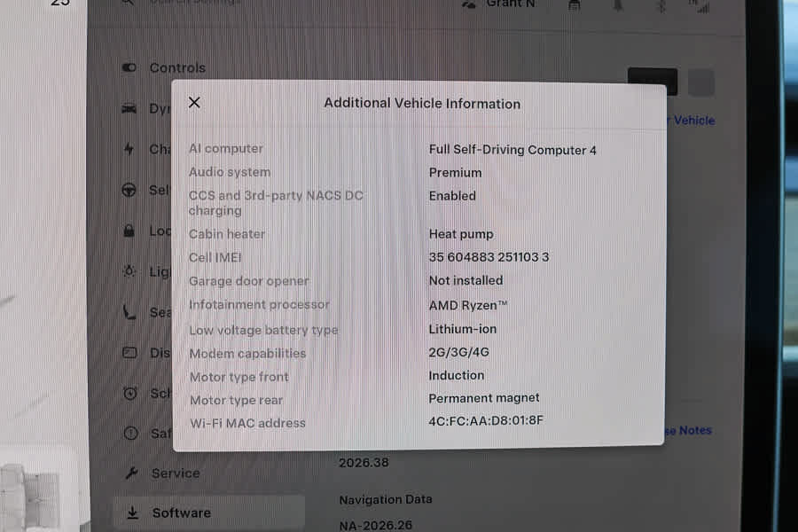Select the 'Motor type front' label

pos(239,377)
